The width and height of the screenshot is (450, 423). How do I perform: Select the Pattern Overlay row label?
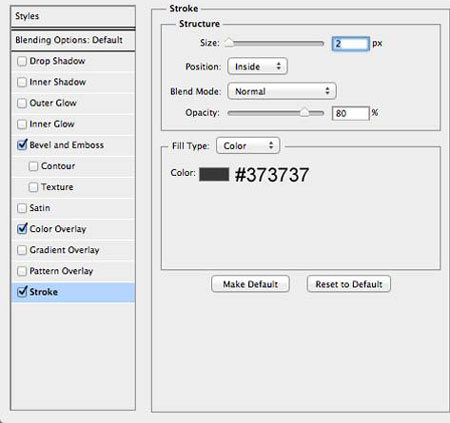click(x=61, y=271)
